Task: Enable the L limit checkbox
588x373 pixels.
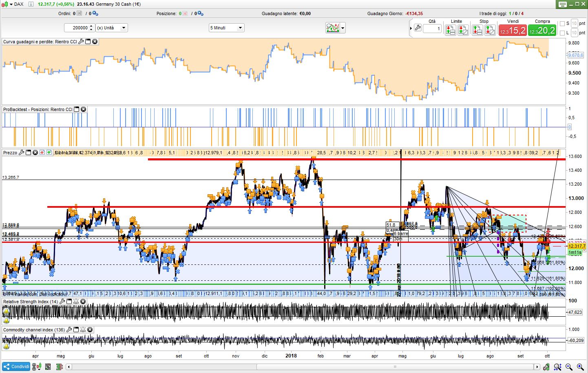Action: coord(562,33)
